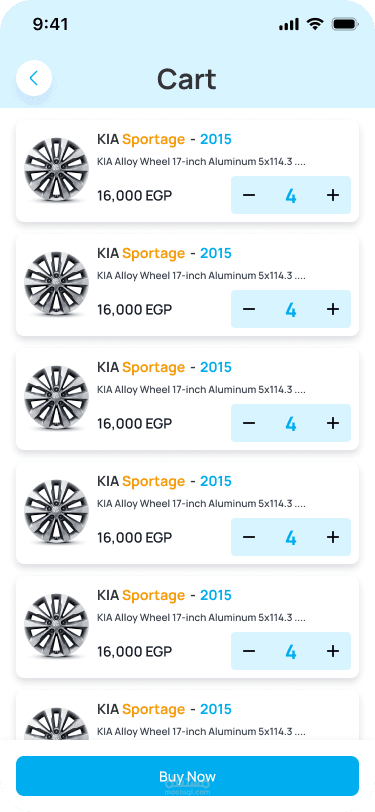Screen dimensions: 375x812
Task: Add one more to third cart item
Action: click(333, 423)
